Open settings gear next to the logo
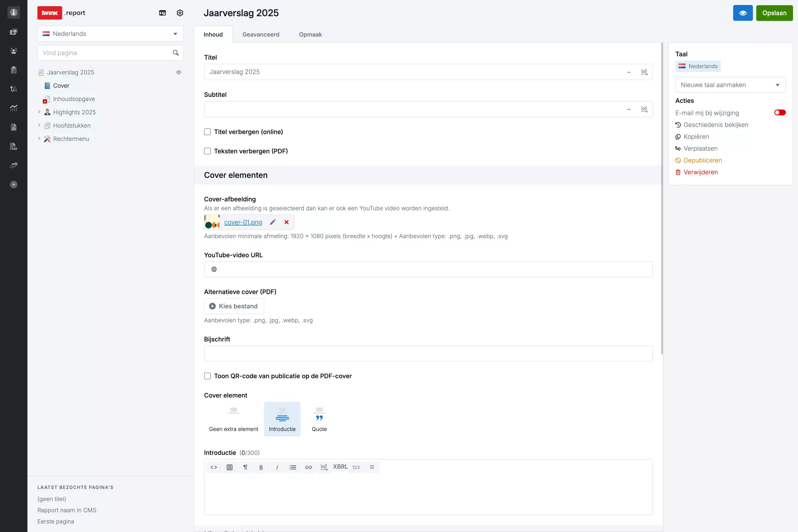This screenshot has width=798, height=532. [x=180, y=13]
